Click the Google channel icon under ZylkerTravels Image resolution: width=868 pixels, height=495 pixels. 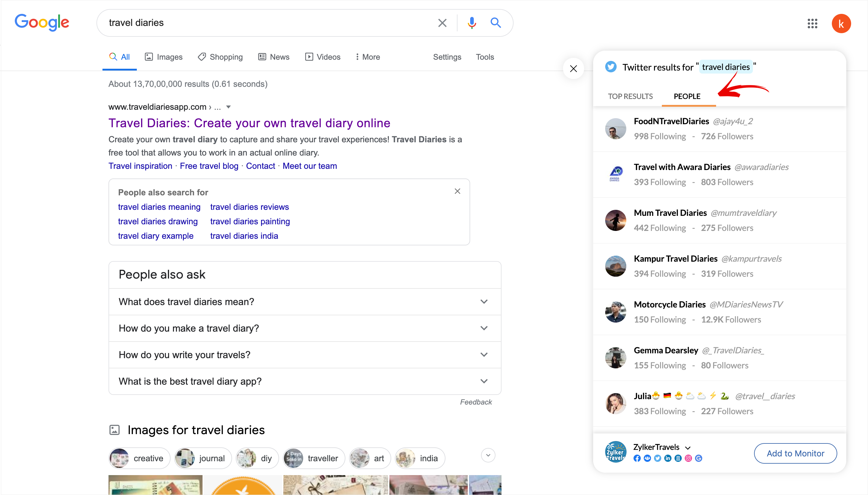(699, 458)
